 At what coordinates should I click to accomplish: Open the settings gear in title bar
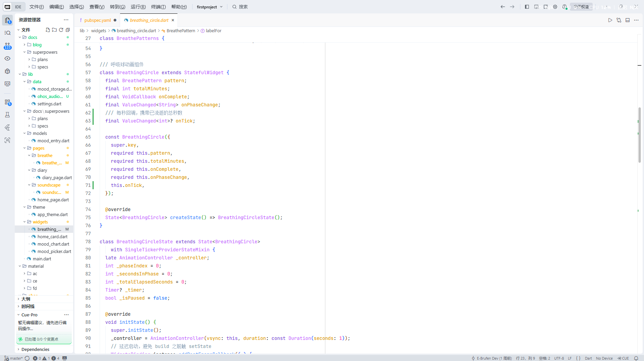point(555,7)
